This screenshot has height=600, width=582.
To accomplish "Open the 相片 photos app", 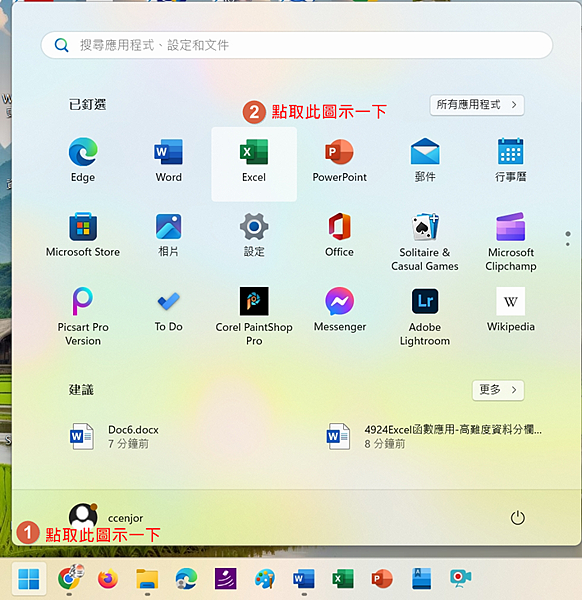I will [168, 235].
